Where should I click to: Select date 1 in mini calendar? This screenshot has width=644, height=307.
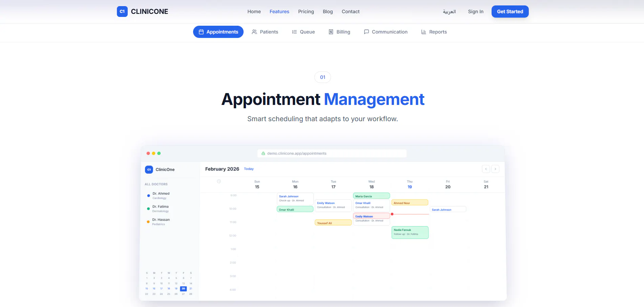147,278
